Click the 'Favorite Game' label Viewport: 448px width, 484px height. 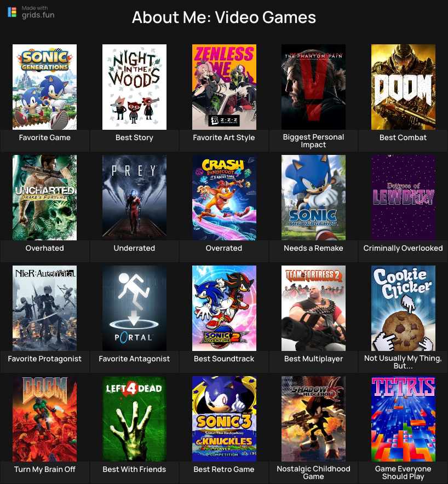point(45,137)
